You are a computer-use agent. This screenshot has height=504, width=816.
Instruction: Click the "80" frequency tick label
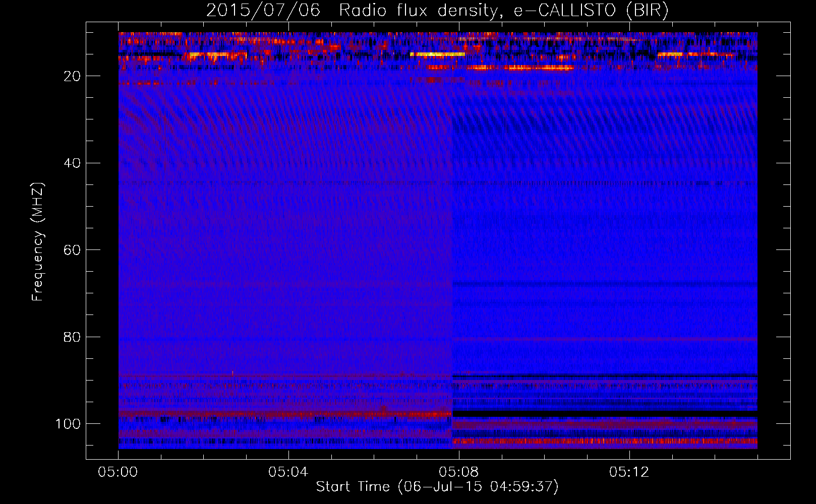pos(72,337)
